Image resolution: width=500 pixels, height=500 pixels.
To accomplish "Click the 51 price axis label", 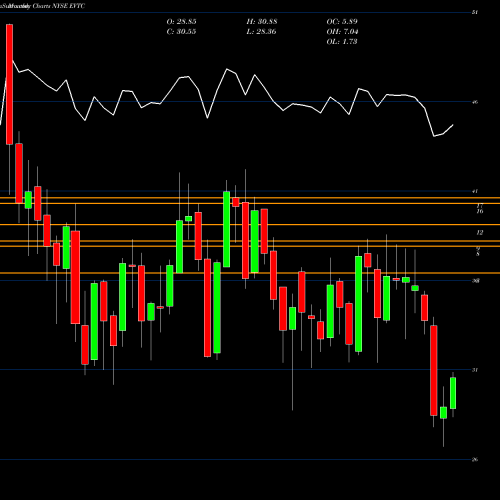I will pyautogui.click(x=475, y=13).
